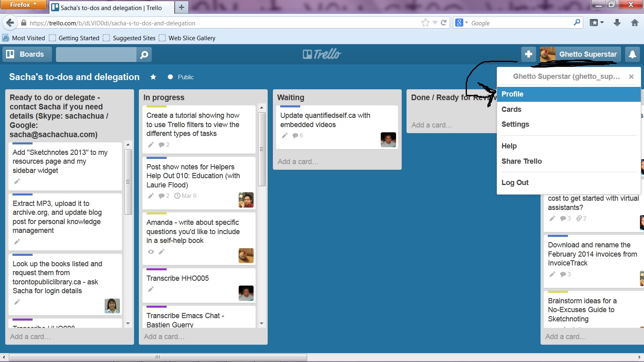Click the comment count on the tutorial card
Viewport: 644px width, 362px height.
[x=164, y=145]
